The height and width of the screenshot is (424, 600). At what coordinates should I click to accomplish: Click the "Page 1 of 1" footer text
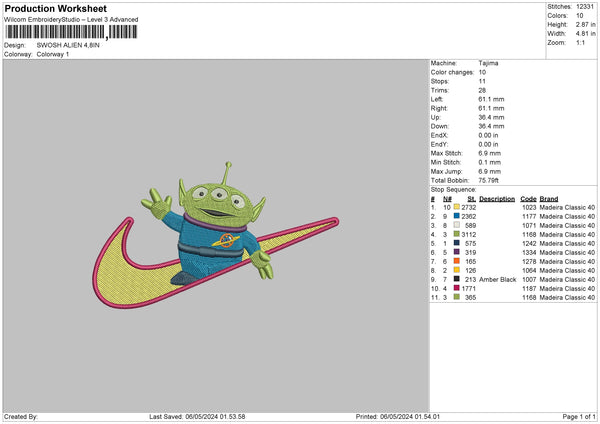click(x=579, y=416)
